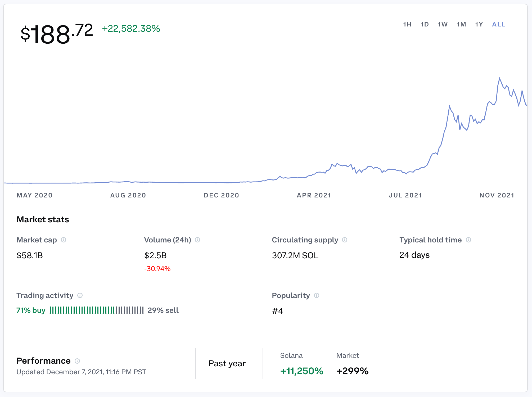Select the $58.1B market cap value

tap(30, 255)
